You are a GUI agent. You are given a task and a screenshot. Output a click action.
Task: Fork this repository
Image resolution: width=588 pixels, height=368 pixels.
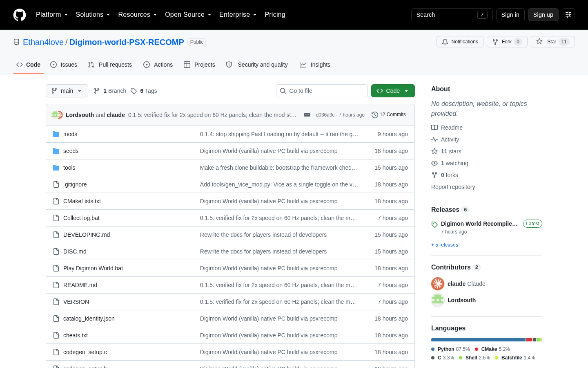pos(507,42)
